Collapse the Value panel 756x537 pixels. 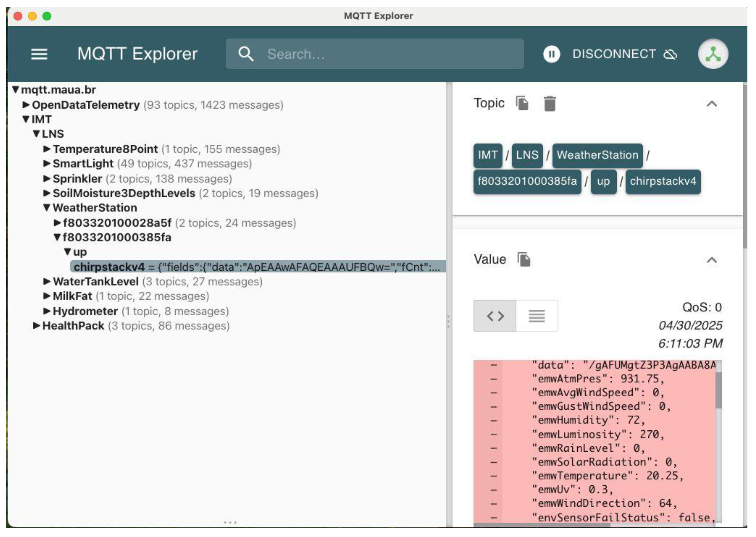coord(712,260)
